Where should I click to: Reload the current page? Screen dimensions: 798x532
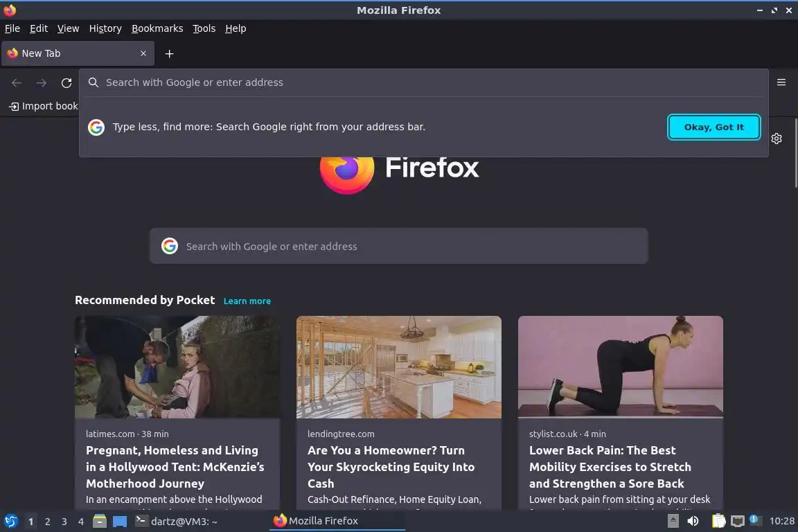pos(66,83)
